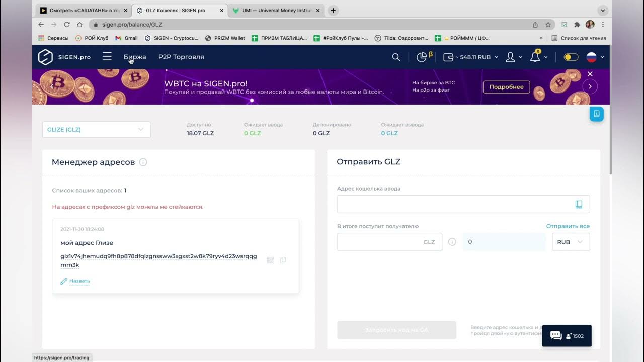Click the blue side guide icon

coord(597,114)
